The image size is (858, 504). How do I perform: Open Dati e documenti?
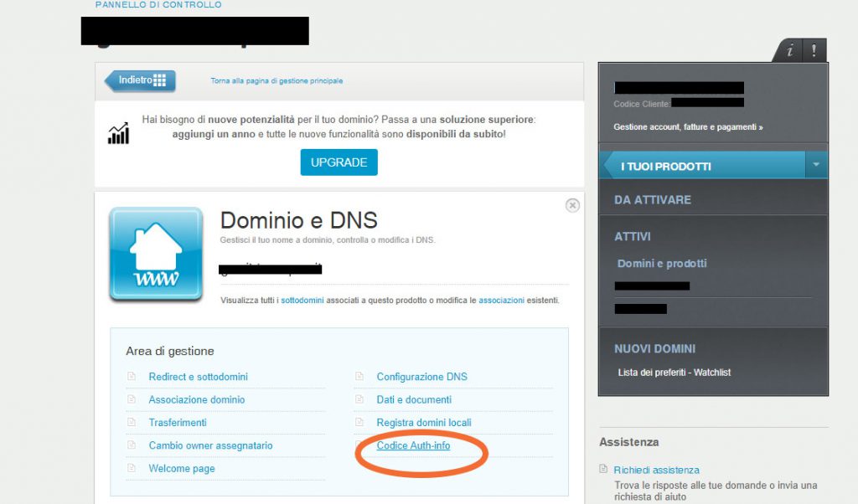[414, 399]
